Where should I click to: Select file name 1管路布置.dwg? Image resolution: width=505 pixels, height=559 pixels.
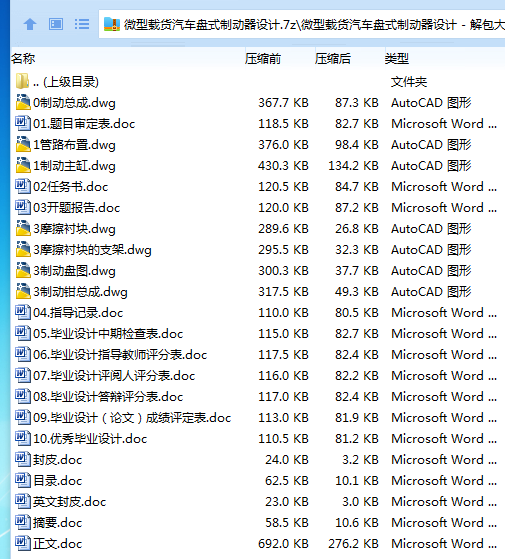point(74,145)
